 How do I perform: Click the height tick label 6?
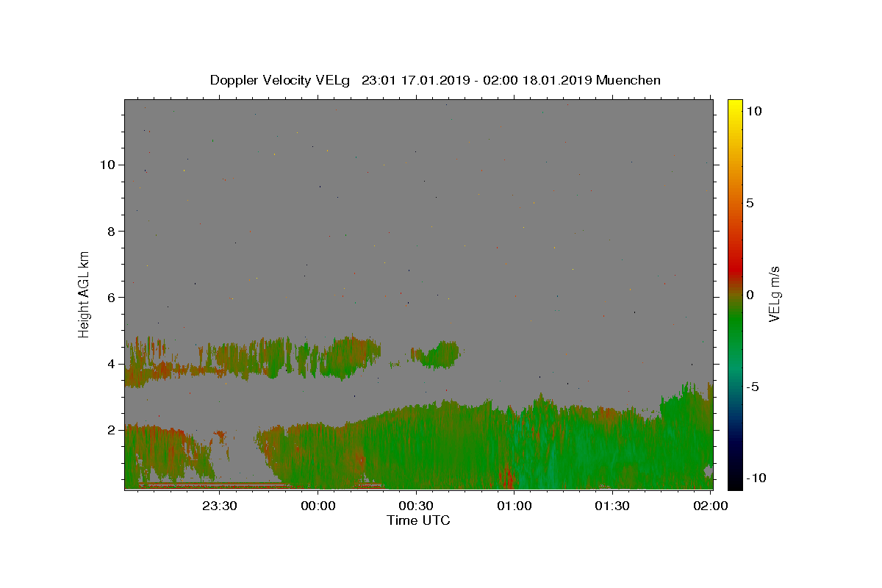pyautogui.click(x=110, y=297)
